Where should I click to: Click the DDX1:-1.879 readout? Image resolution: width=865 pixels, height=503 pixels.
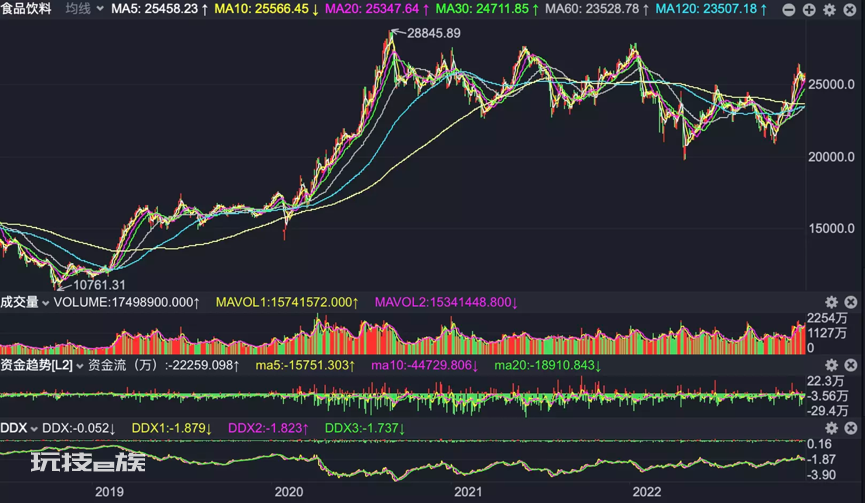[172, 428]
